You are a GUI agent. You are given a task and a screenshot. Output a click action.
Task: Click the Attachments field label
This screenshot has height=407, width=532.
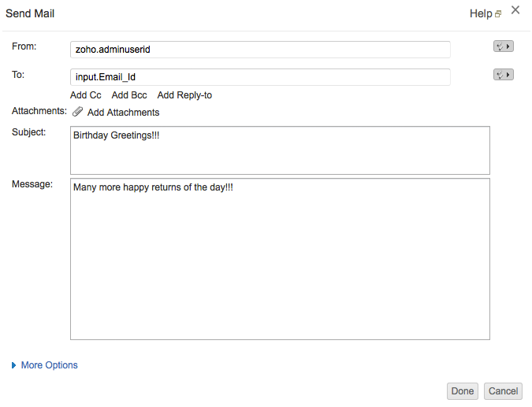tap(39, 111)
